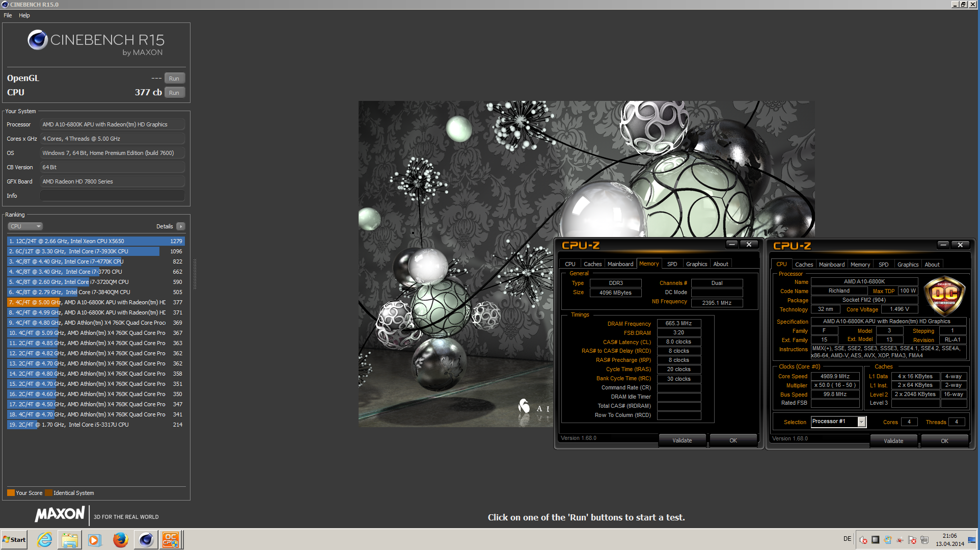Click the DE language indicator in taskbar
The width and height of the screenshot is (980, 550).
847,539
